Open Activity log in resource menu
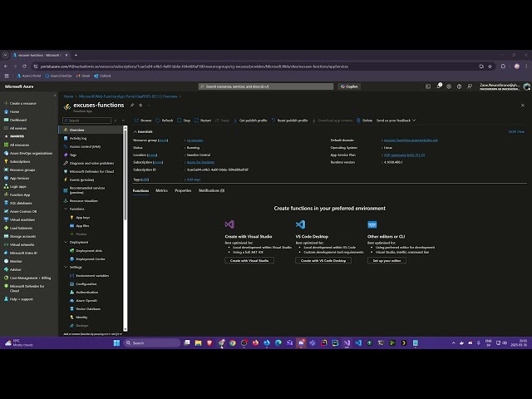532x399 pixels. [75, 138]
